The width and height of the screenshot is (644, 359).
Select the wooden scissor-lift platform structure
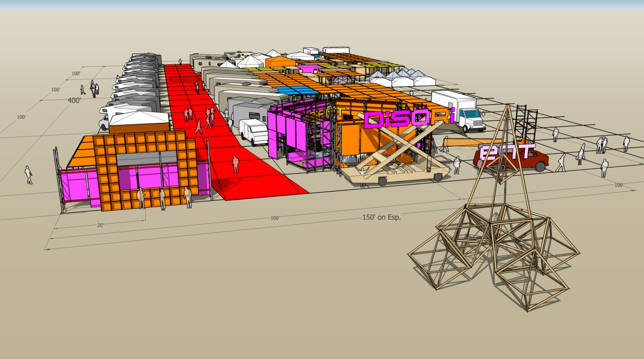[x=396, y=161]
